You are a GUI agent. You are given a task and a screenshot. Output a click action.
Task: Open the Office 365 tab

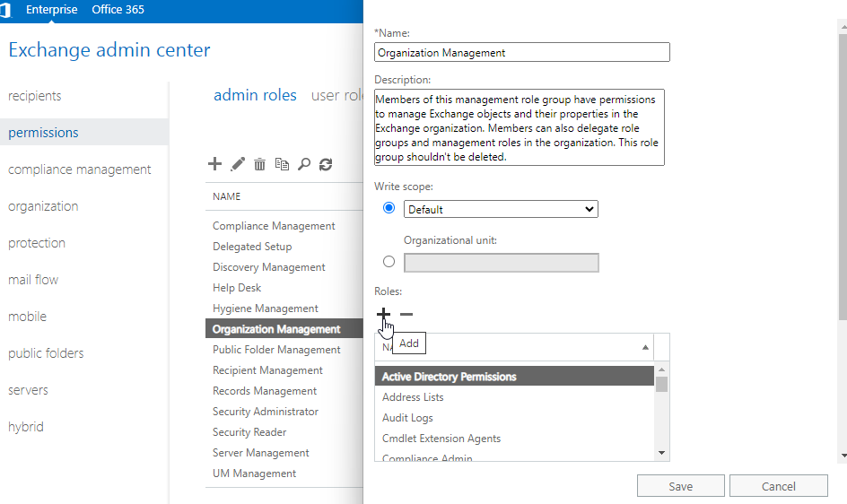click(x=118, y=10)
